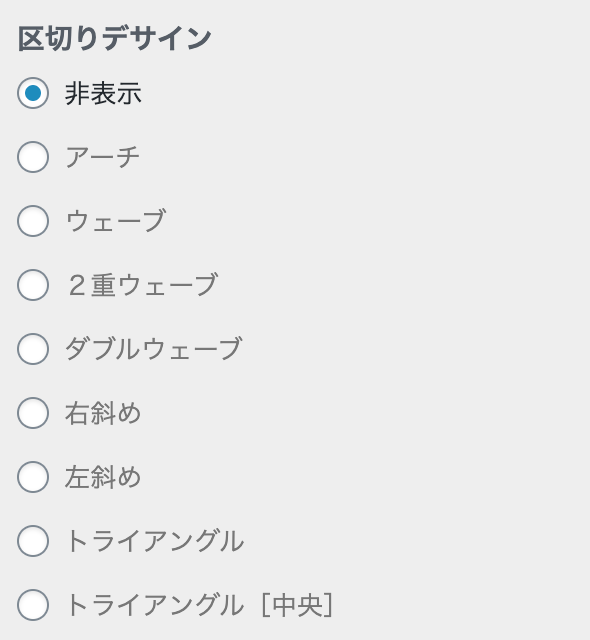Select the トライアングル［中央］ radio button
This screenshot has height=640, width=590.
[x=33, y=605]
